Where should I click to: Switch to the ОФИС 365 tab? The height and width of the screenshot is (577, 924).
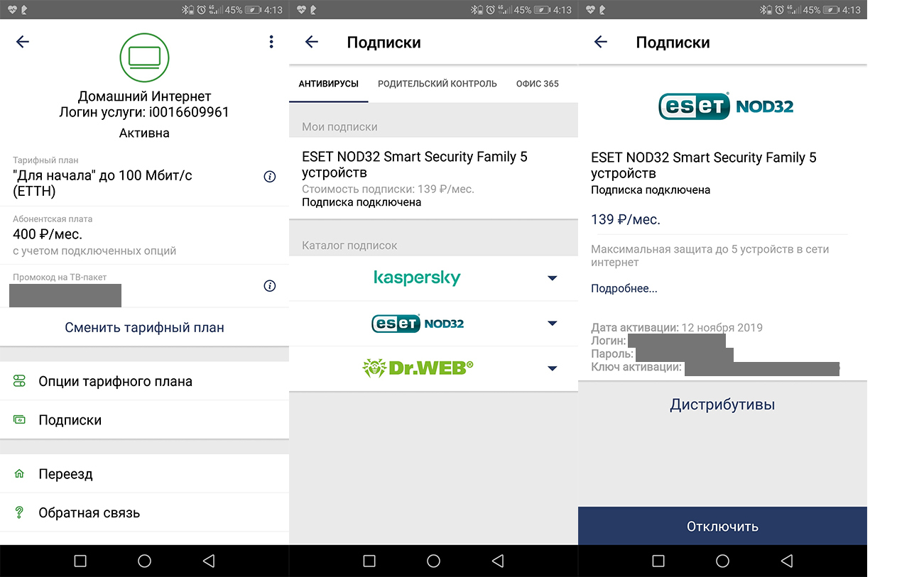click(x=538, y=84)
